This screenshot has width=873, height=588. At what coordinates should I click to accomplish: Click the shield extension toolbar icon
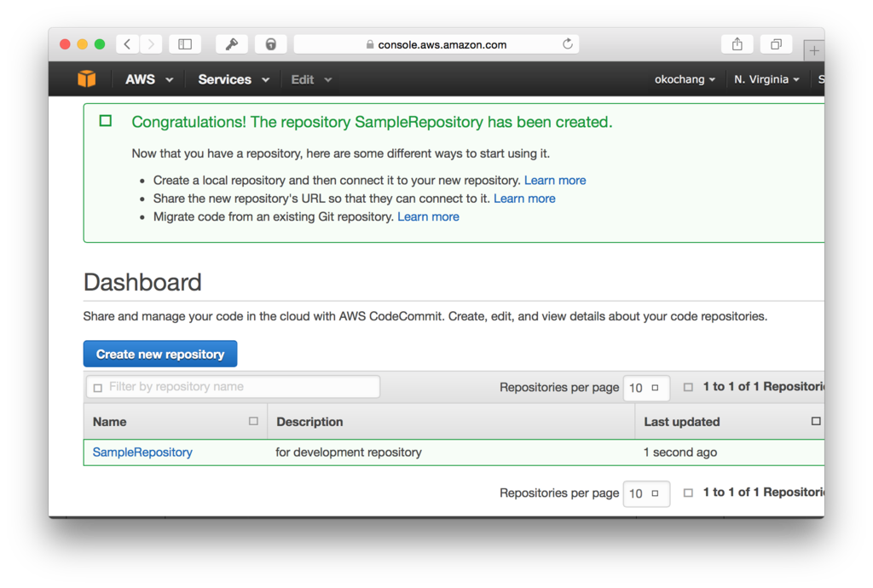(x=270, y=44)
